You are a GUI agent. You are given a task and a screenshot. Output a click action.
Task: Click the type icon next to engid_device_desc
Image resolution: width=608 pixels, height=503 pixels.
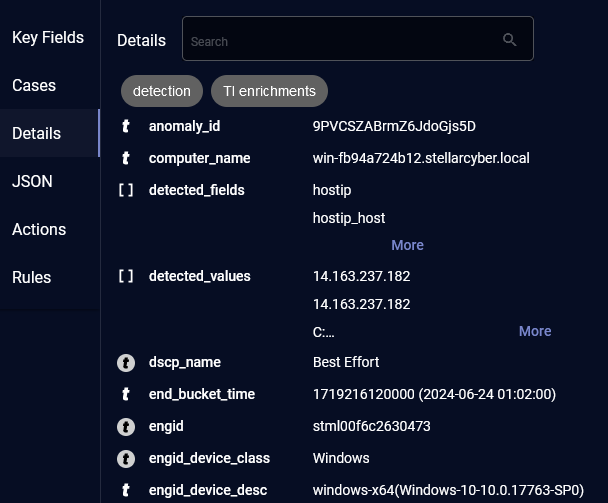click(x=126, y=491)
